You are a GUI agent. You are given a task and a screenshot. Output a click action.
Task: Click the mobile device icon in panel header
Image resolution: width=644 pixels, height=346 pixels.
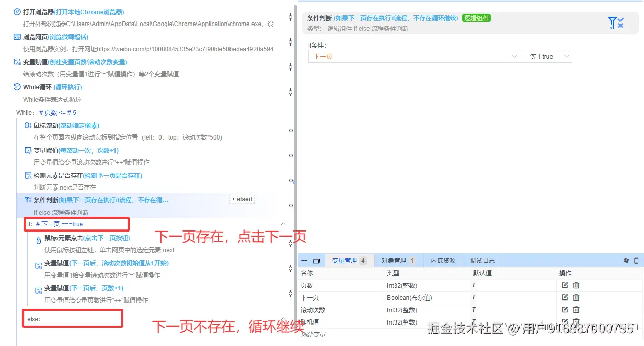tap(636, 261)
